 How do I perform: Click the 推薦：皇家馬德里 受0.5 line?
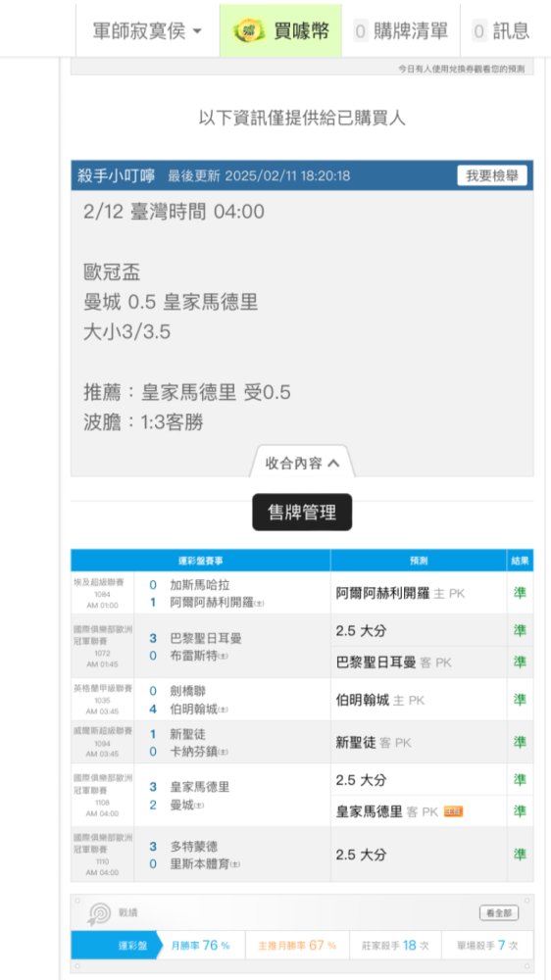(x=187, y=393)
